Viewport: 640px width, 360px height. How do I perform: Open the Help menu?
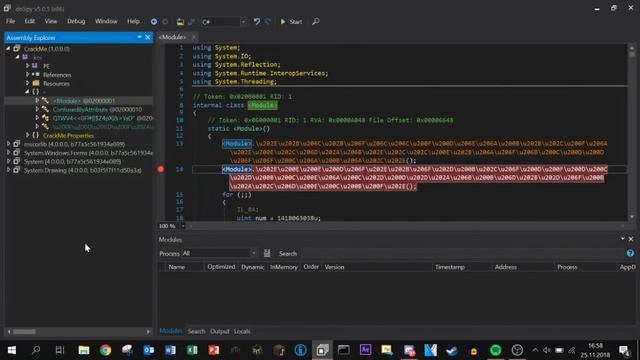133,21
